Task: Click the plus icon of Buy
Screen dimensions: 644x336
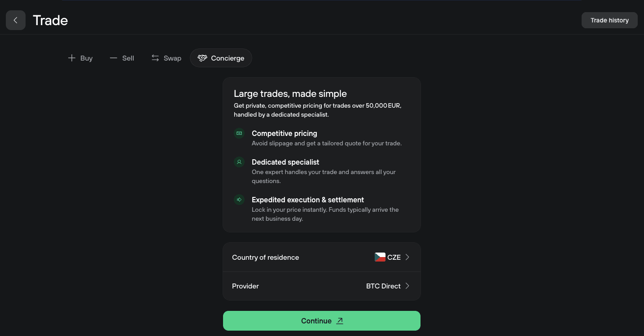Action: point(71,58)
